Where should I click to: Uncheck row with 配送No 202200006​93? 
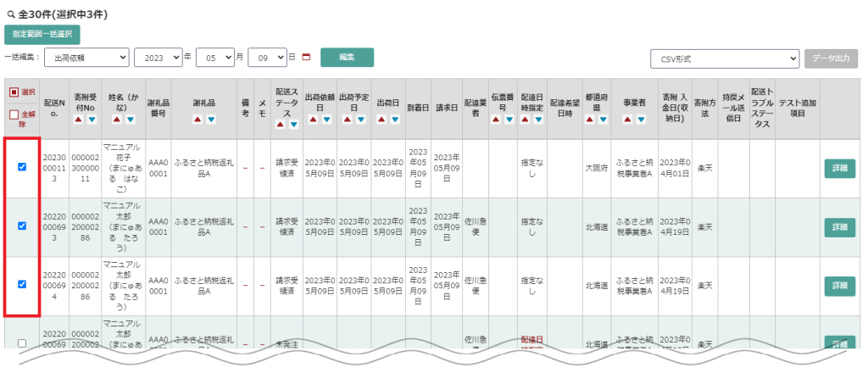(22, 226)
